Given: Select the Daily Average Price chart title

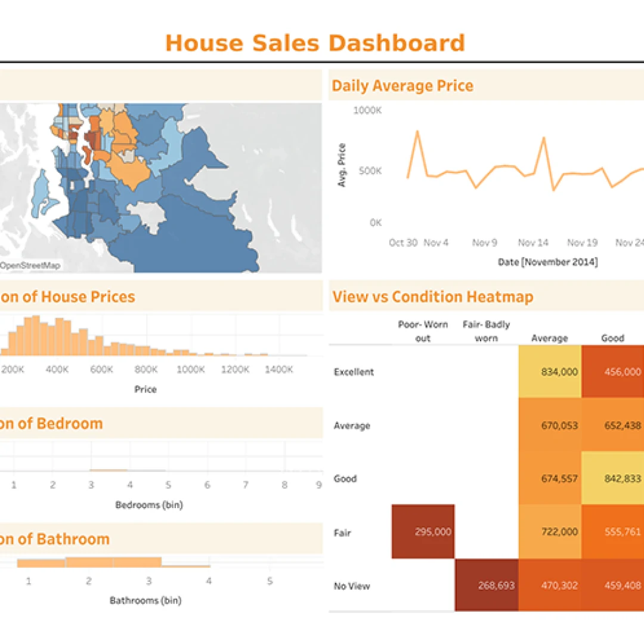Looking at the screenshot, I should point(402,85).
